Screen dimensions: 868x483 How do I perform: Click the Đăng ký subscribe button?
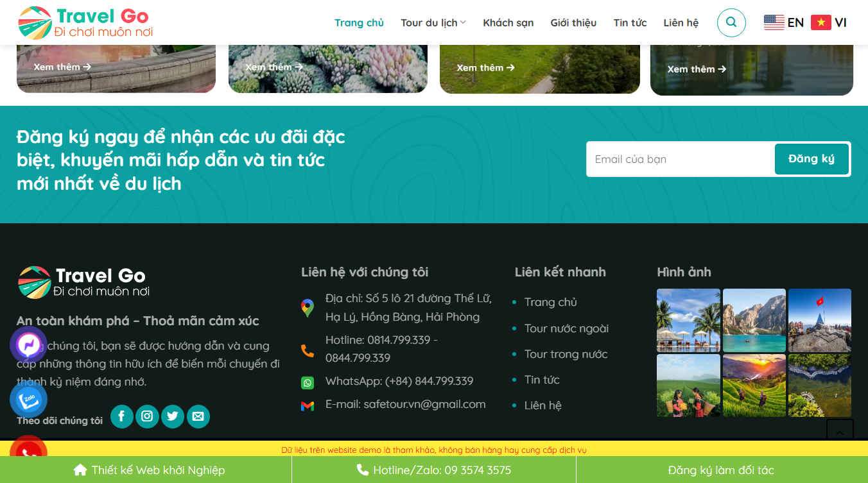pos(812,158)
